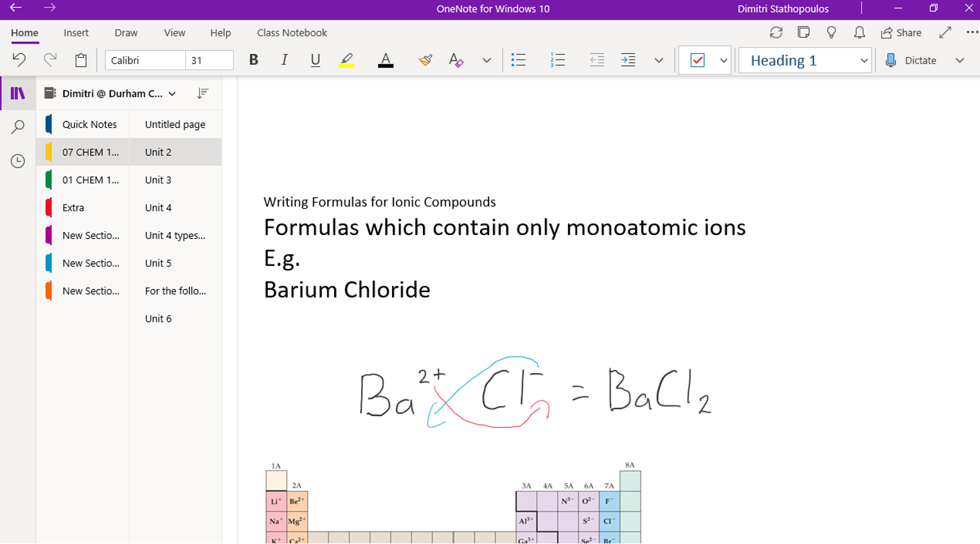Expand the Dimitri @ Durham notebook list

[172, 94]
